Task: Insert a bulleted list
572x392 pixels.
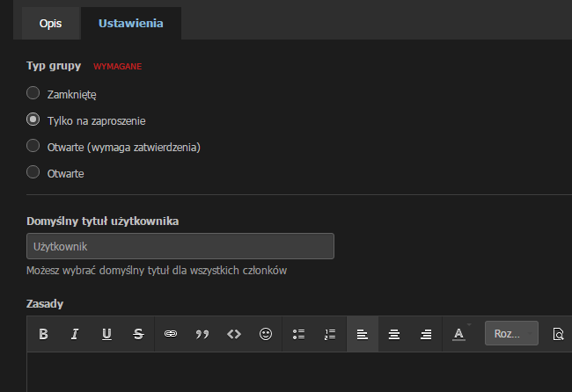Action: (298, 334)
